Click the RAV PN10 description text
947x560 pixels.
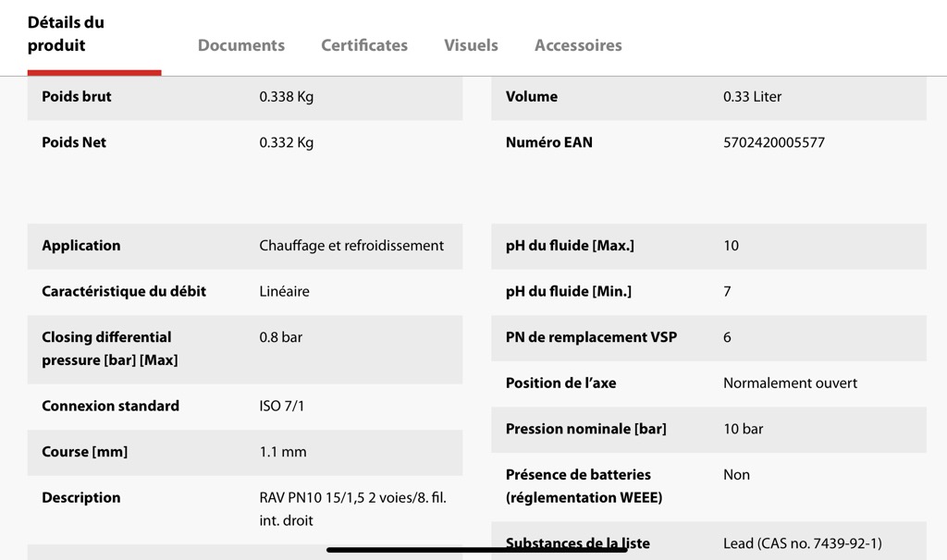(x=352, y=508)
